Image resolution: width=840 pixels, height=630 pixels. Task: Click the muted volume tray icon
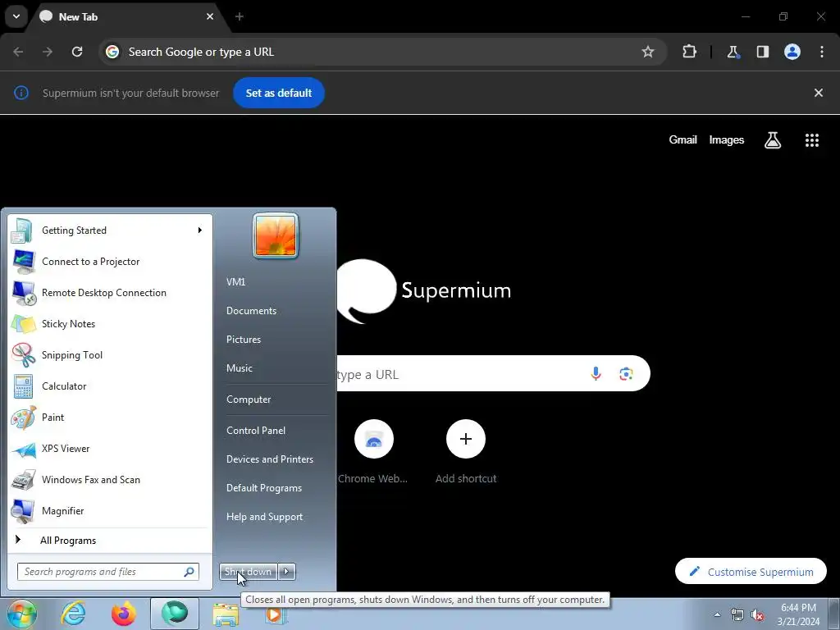point(757,614)
